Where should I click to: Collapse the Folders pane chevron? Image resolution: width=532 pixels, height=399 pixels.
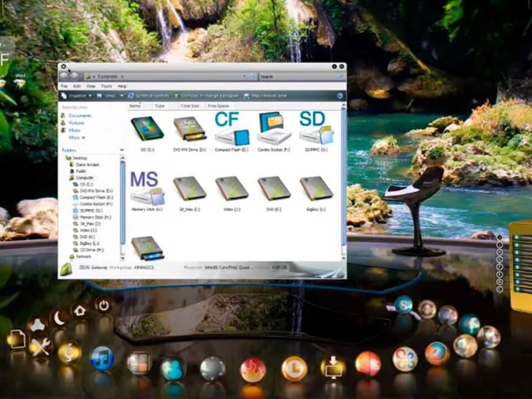(122, 150)
